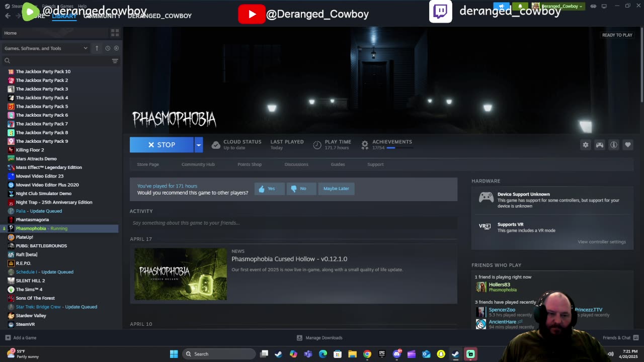Open Phasmophobia manage settings gear
Screen dimensions: 644x362
[x=586, y=145]
